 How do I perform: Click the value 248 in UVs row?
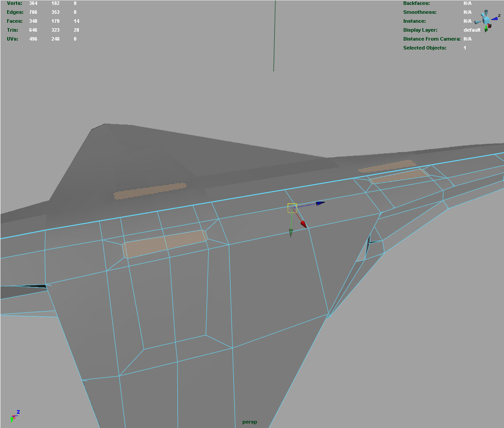(x=56, y=39)
